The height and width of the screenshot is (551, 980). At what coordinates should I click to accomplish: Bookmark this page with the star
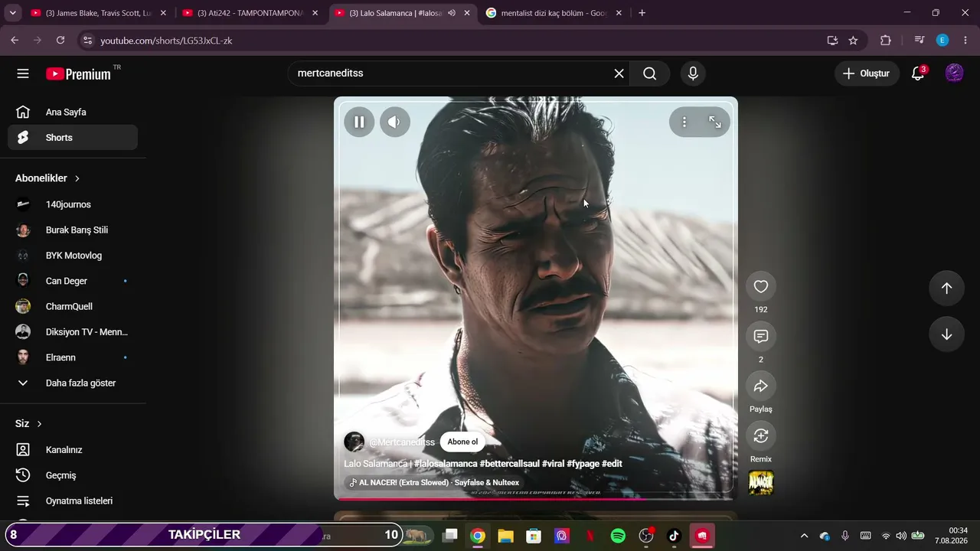point(853,41)
